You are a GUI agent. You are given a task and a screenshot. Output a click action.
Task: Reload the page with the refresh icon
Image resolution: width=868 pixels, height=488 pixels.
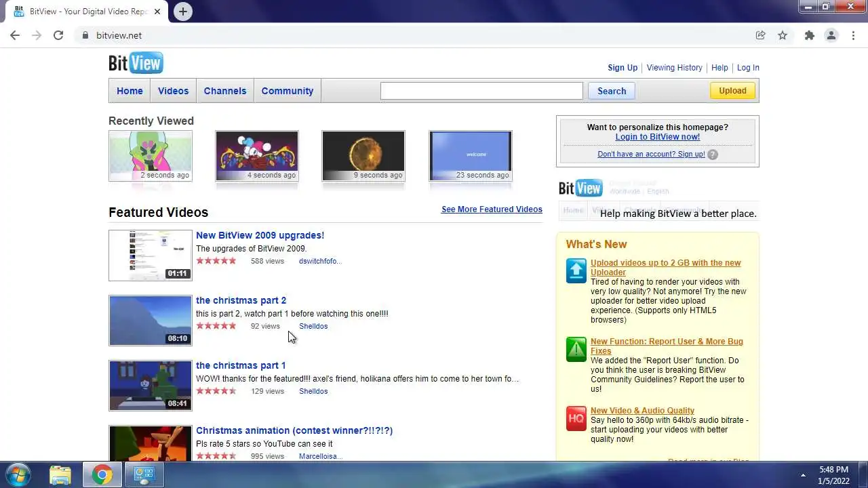point(58,35)
